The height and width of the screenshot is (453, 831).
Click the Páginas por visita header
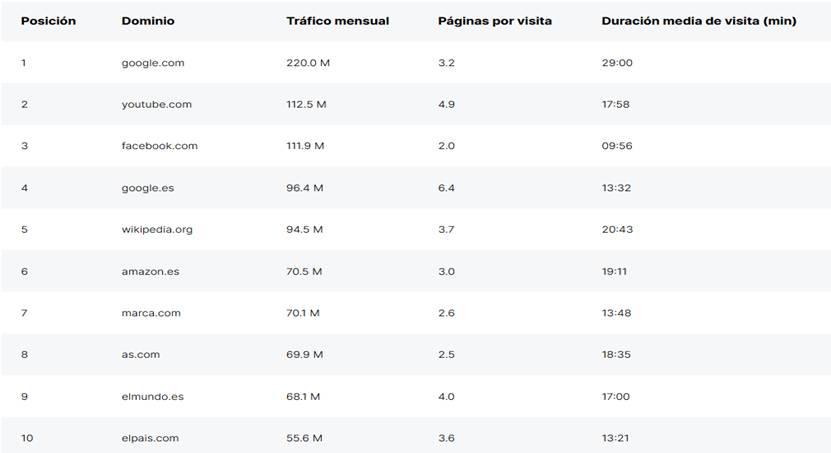click(494, 21)
